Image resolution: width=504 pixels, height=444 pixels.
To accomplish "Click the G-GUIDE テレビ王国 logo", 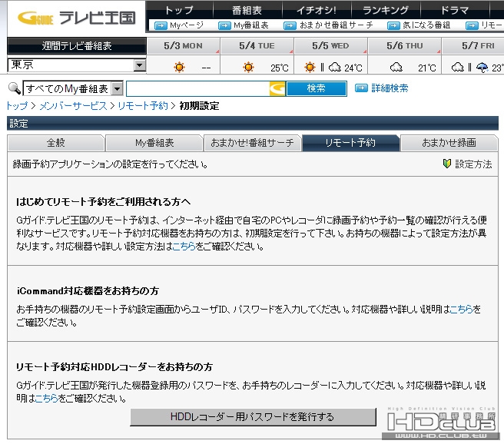I will point(76,18).
